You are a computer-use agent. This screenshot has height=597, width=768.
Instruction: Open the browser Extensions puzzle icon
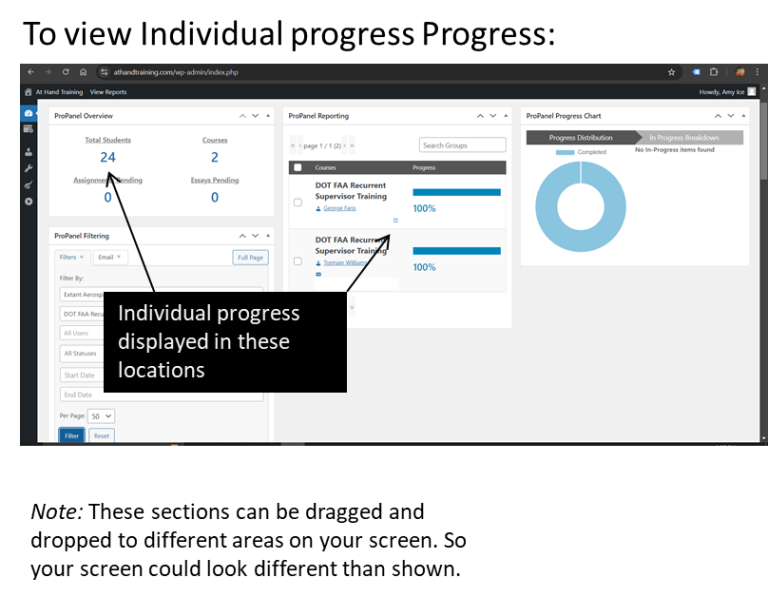pos(714,72)
